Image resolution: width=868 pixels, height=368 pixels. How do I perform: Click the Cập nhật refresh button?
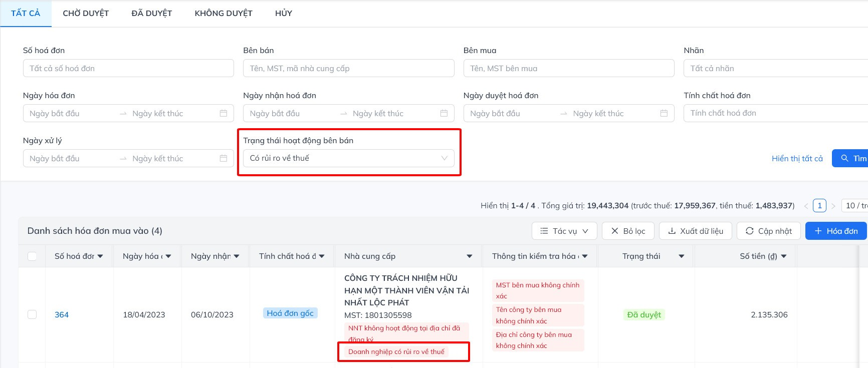[769, 231]
